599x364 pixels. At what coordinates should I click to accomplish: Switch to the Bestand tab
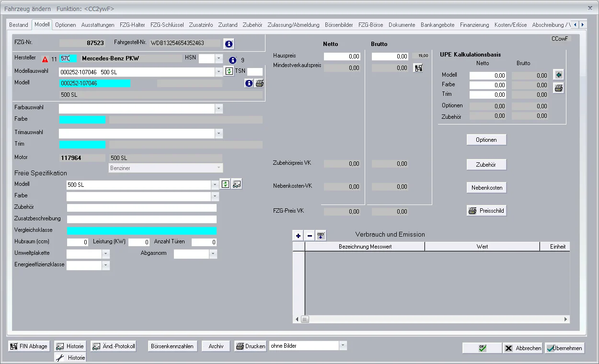pyautogui.click(x=19, y=25)
